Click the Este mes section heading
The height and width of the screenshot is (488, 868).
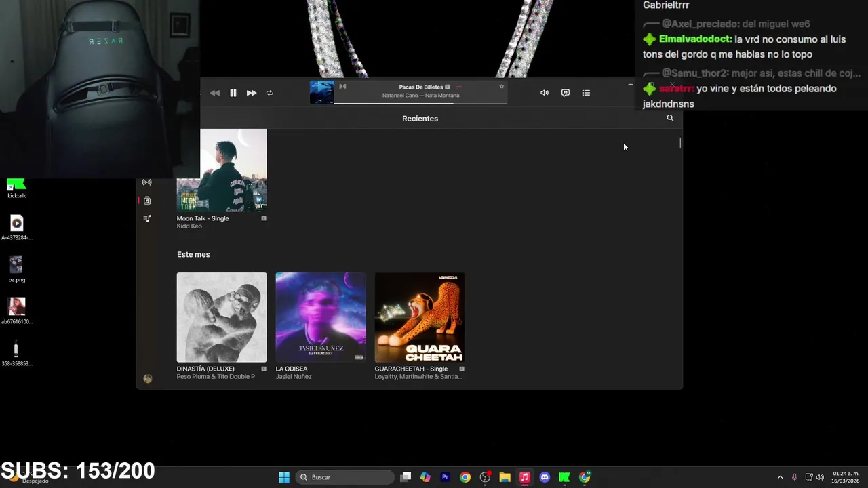tap(193, 255)
